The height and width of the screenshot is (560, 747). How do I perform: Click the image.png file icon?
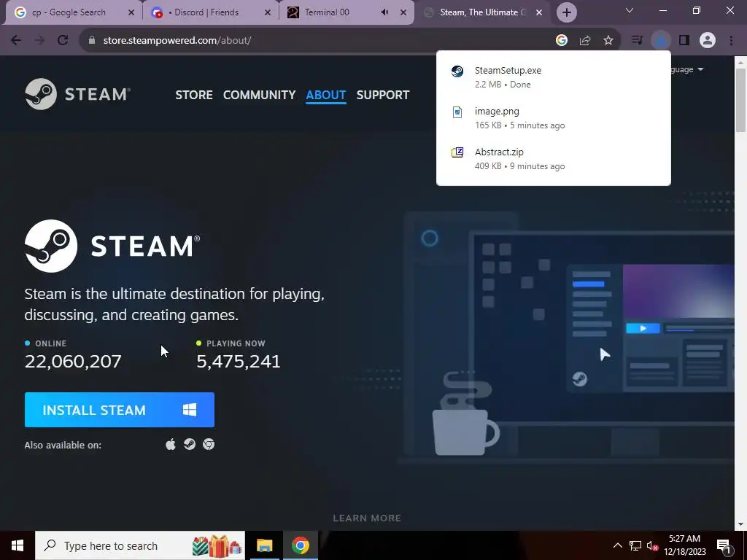click(457, 112)
